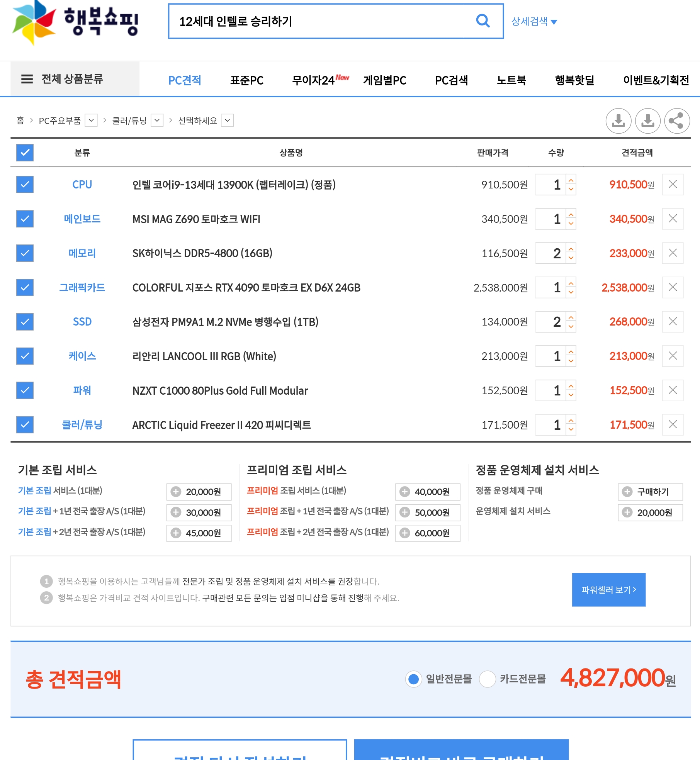Expand the PC주요부품 breadcrumb dropdown

tap(91, 120)
